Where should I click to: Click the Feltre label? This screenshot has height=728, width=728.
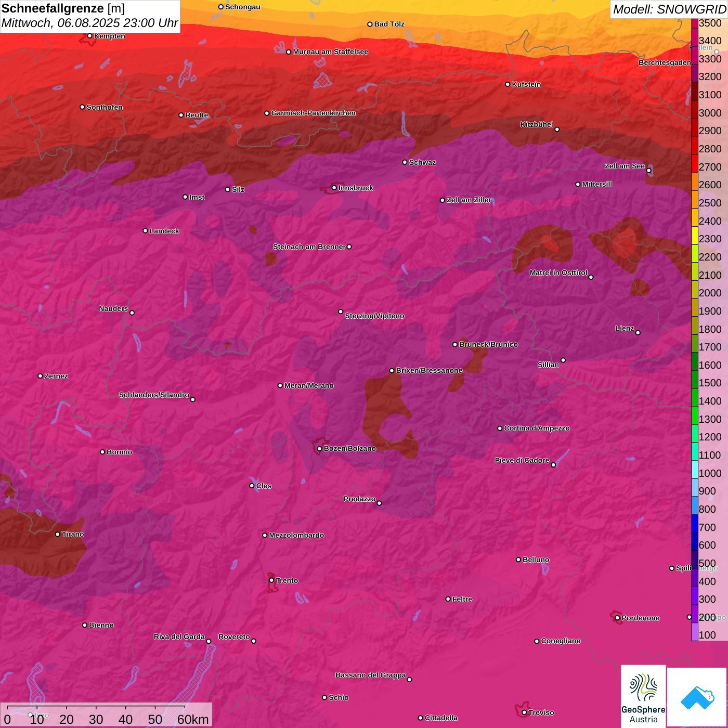[462, 599]
